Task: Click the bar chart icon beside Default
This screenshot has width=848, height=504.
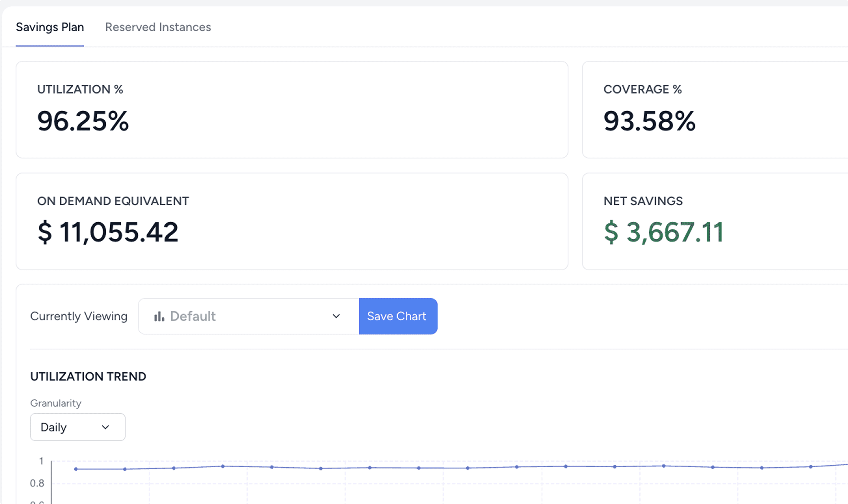Action: click(159, 316)
